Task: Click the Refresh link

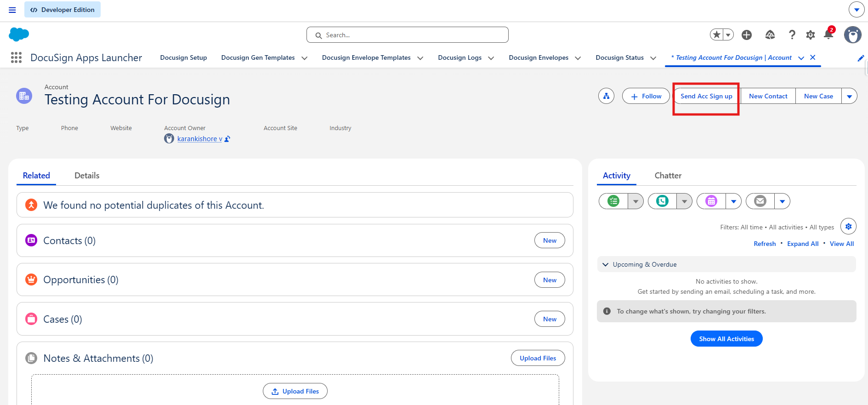Action: pos(765,244)
